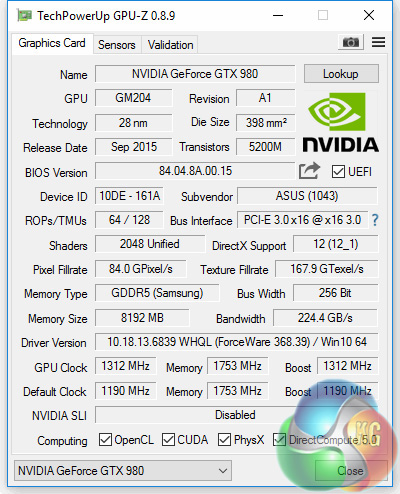Expand the GPU selection dropdown arrow
Image resolution: width=400 pixels, height=494 pixels.
pyautogui.click(x=223, y=471)
